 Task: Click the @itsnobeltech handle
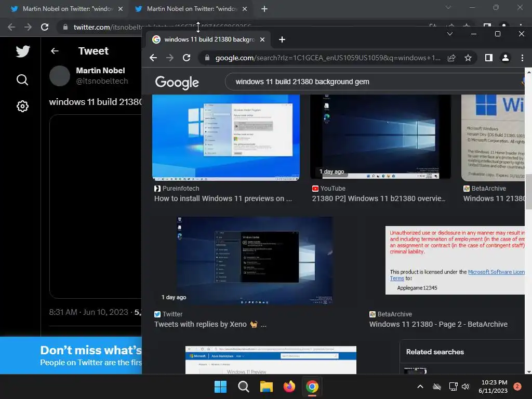[x=102, y=81]
